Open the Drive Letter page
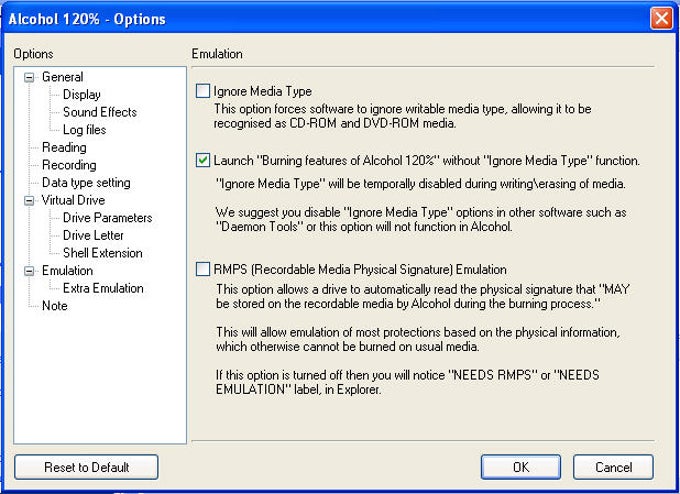The width and height of the screenshot is (680, 494). point(93,236)
